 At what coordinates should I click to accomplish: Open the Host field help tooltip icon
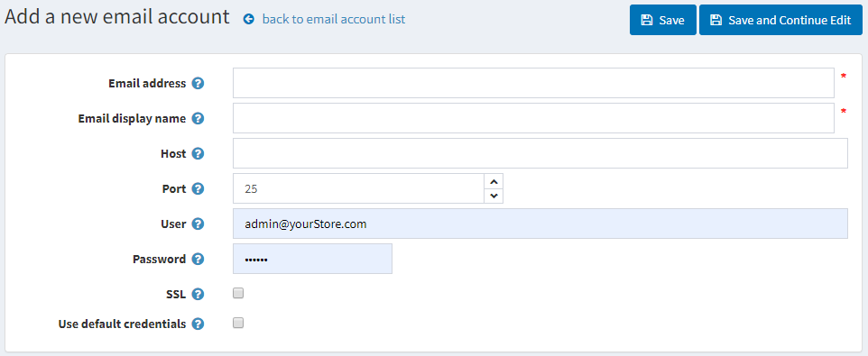[198, 154]
